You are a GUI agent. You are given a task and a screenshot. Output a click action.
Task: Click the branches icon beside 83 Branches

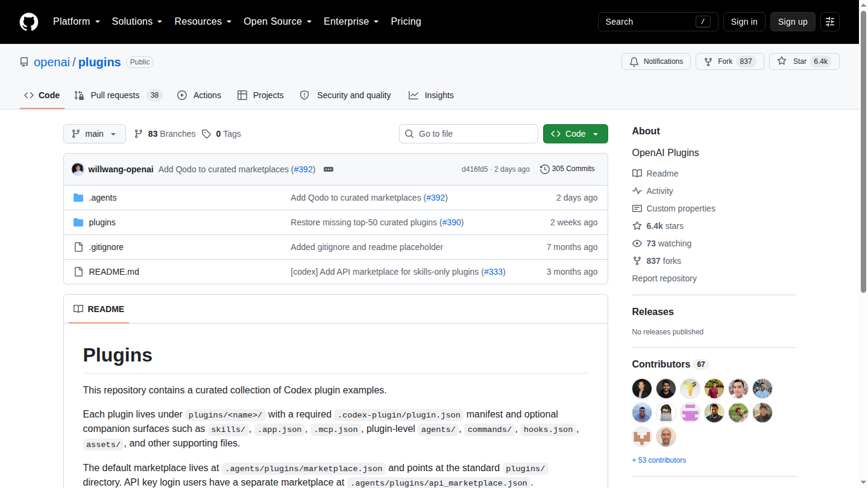click(139, 134)
